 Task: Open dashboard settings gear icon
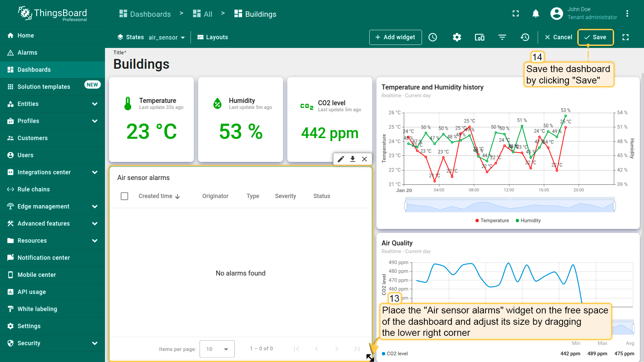click(x=457, y=37)
